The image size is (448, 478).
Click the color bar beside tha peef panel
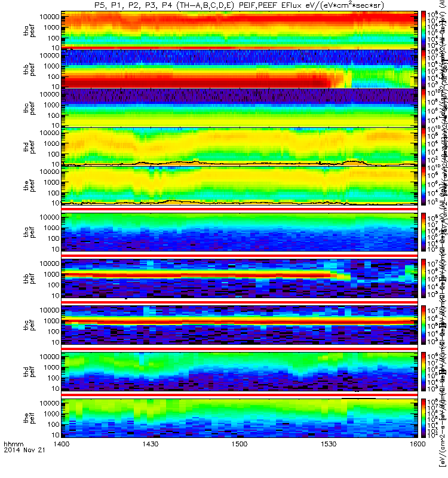pos(424,30)
